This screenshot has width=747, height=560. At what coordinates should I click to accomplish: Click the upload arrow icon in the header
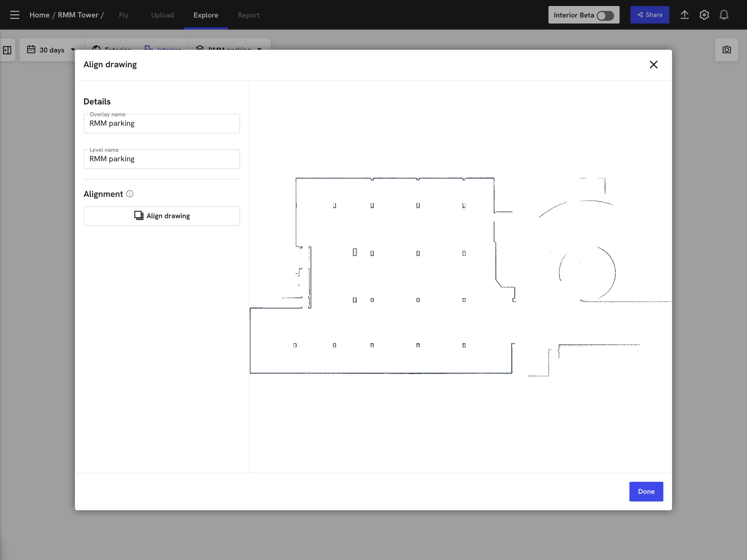pyautogui.click(x=685, y=14)
